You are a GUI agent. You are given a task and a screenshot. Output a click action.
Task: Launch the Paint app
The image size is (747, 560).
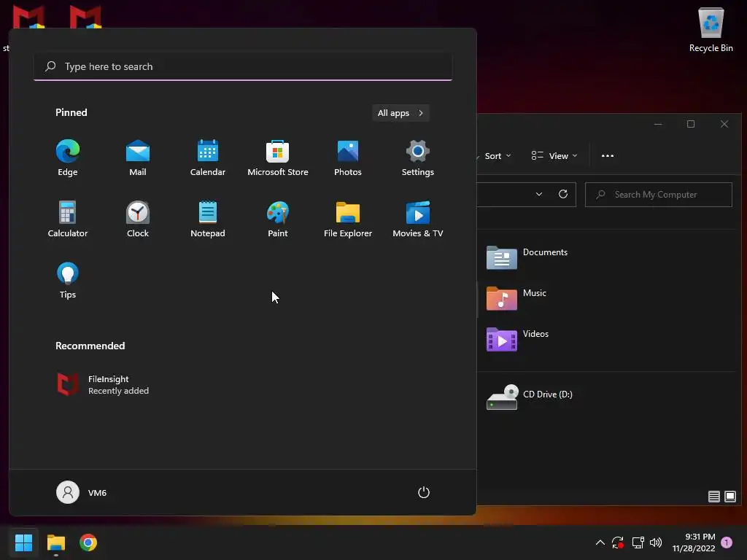pyautogui.click(x=278, y=219)
